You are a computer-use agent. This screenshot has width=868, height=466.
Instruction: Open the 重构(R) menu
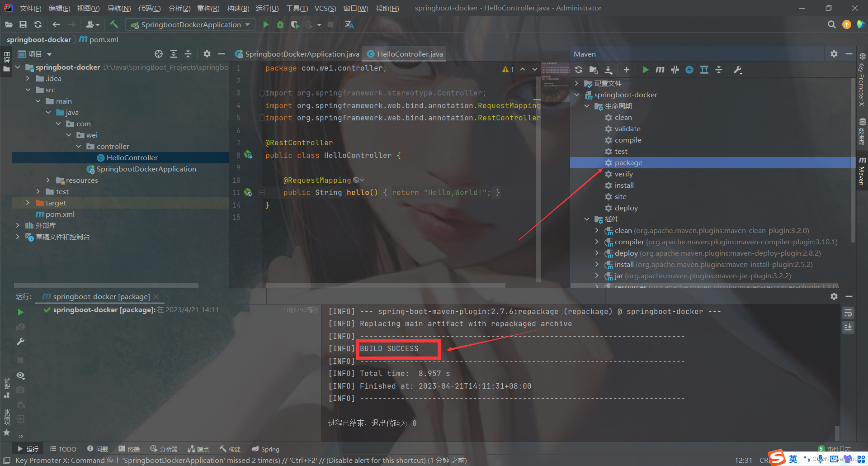pyautogui.click(x=208, y=8)
